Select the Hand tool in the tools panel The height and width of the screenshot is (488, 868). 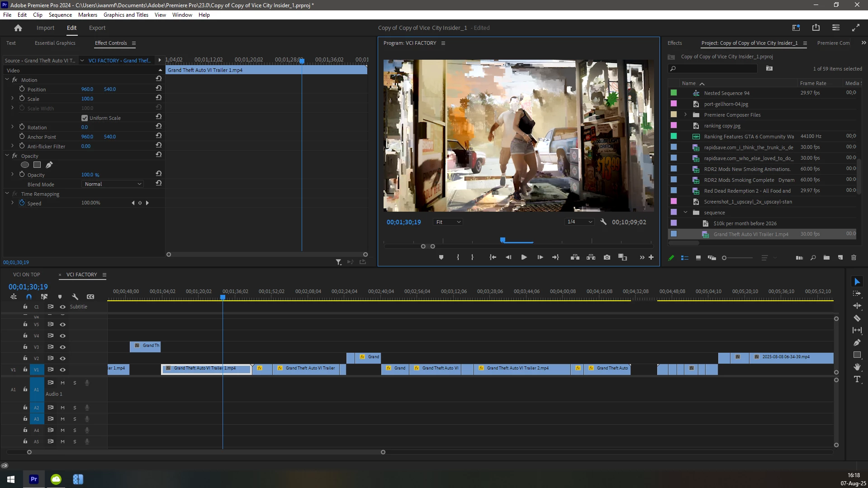(857, 367)
